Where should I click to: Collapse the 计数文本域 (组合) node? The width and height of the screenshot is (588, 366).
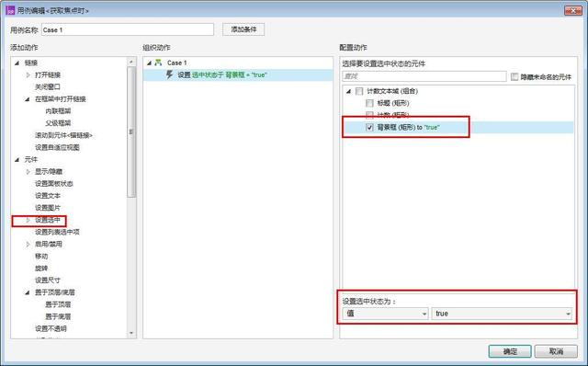point(349,91)
